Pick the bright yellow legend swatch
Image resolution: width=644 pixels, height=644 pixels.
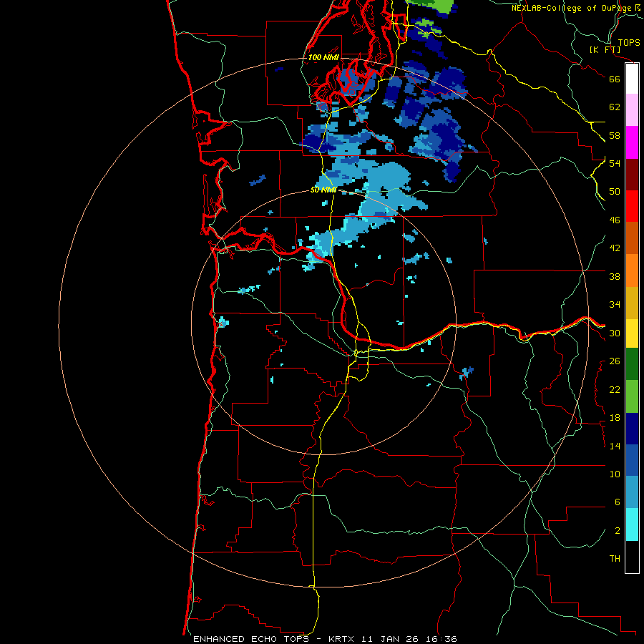pyautogui.click(x=632, y=333)
